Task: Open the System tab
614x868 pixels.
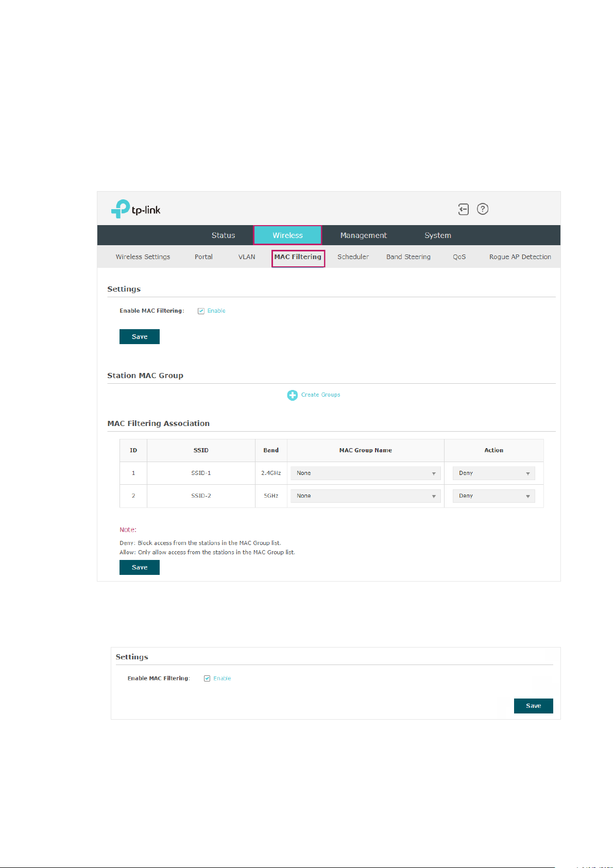Action: point(438,235)
